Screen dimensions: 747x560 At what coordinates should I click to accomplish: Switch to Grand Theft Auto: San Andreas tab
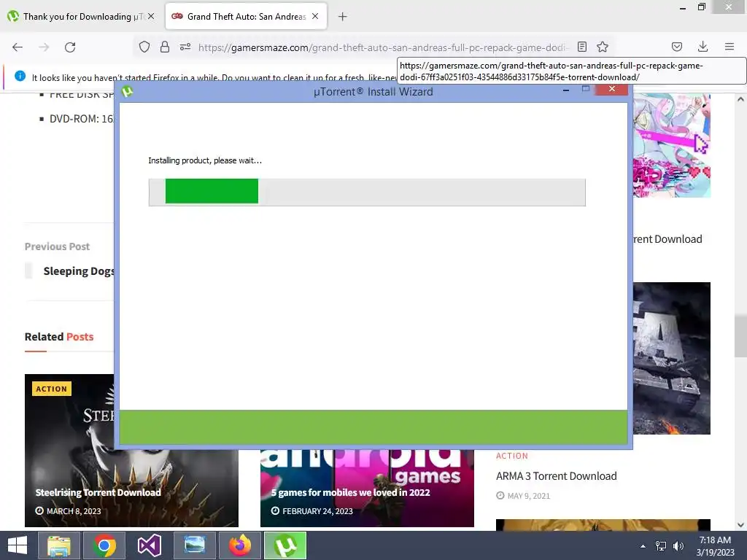(246, 17)
